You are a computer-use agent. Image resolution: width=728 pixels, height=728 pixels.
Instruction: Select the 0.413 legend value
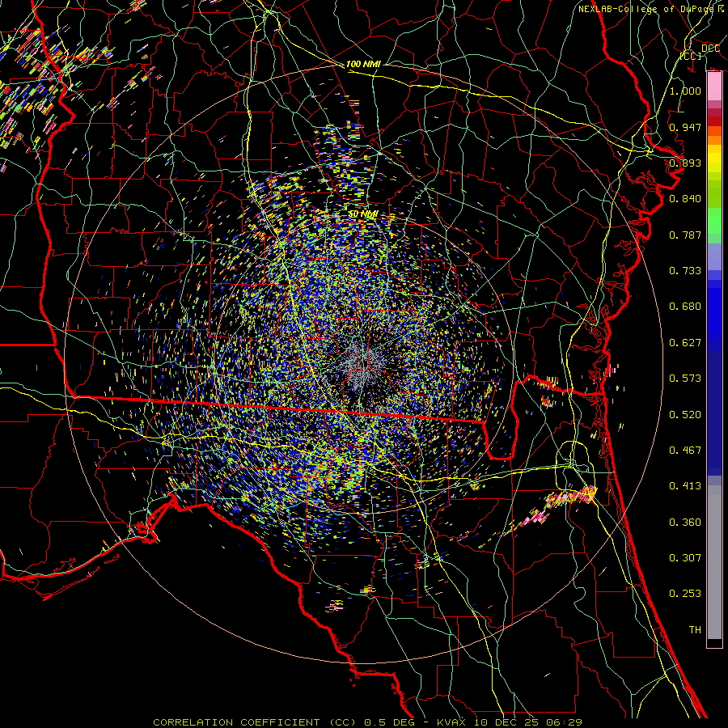pos(685,486)
